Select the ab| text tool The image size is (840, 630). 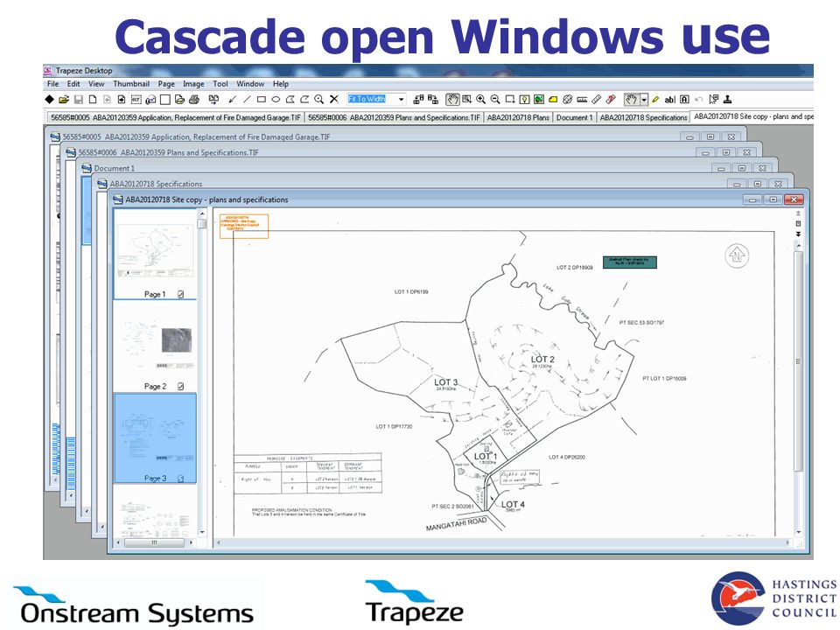(x=669, y=99)
